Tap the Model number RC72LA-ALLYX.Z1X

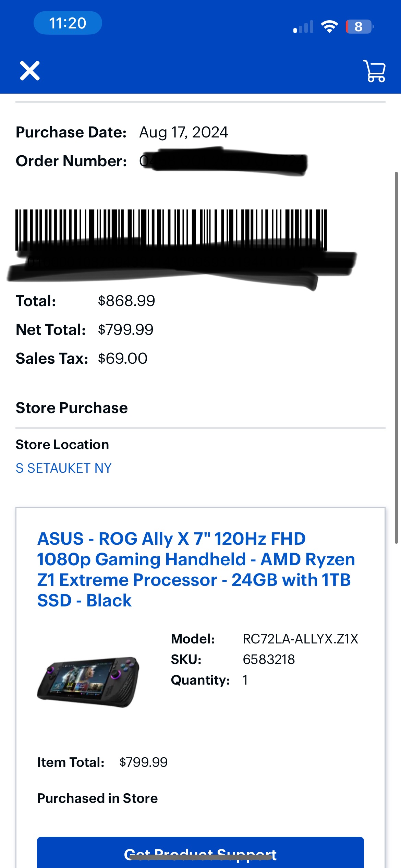[x=300, y=639]
